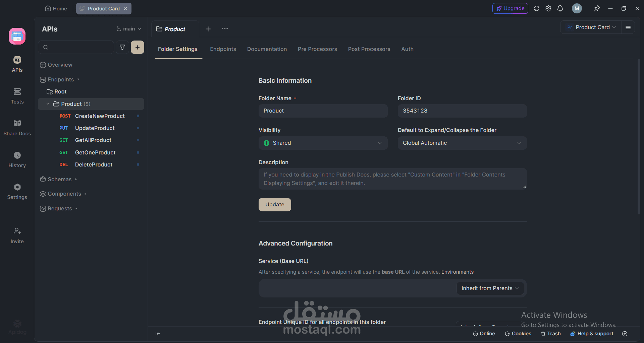Click Online status in the footer
Screen dimensions: 644x343
click(484, 334)
